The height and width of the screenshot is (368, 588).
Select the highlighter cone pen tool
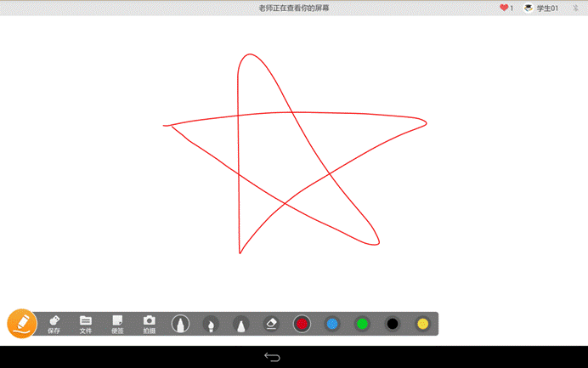241,324
